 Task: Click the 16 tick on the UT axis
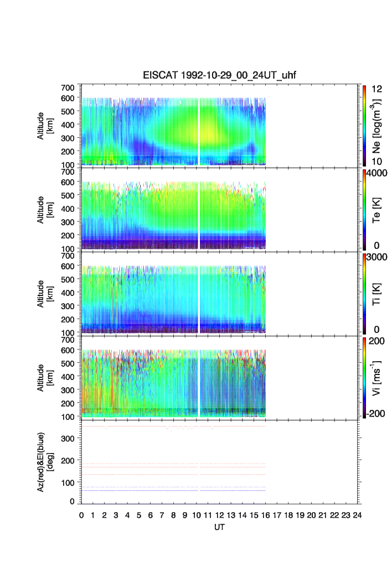click(x=265, y=515)
